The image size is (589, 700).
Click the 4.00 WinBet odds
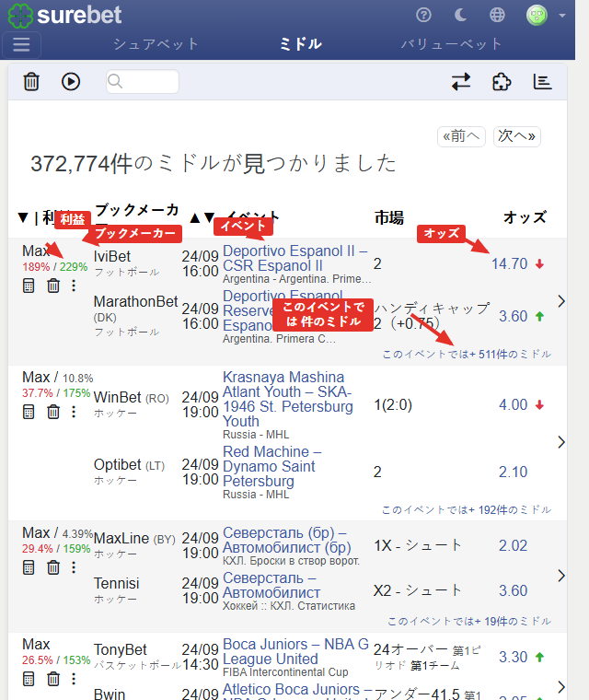[514, 404]
